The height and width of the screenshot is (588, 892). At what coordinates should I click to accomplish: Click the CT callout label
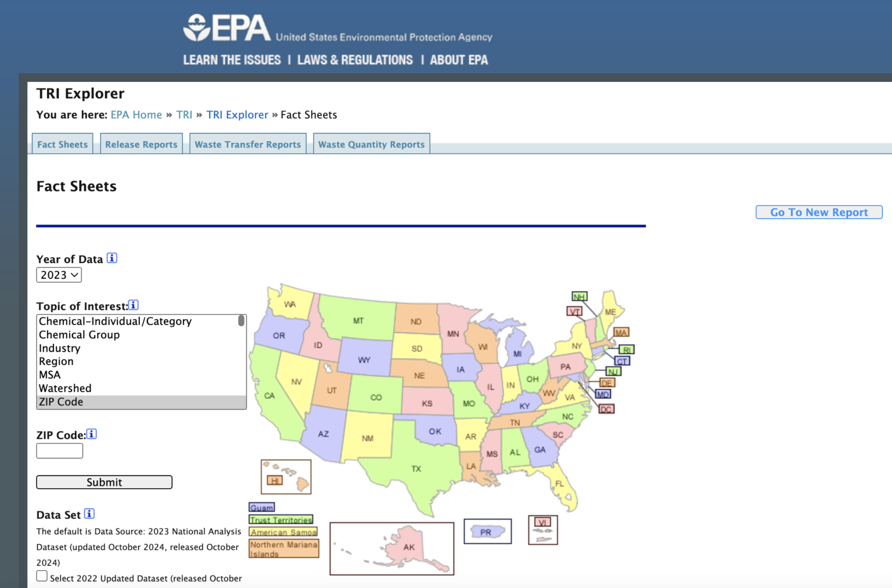click(x=622, y=361)
